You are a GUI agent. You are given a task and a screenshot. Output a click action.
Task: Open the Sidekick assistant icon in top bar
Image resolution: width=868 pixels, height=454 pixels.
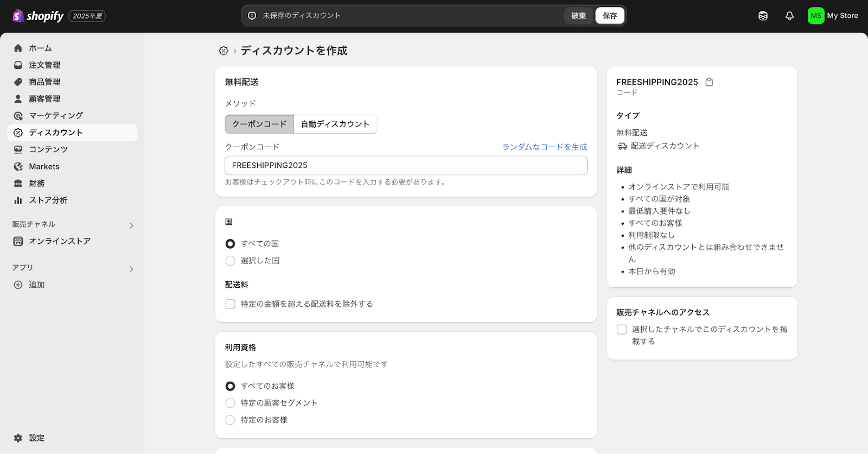tap(763, 16)
